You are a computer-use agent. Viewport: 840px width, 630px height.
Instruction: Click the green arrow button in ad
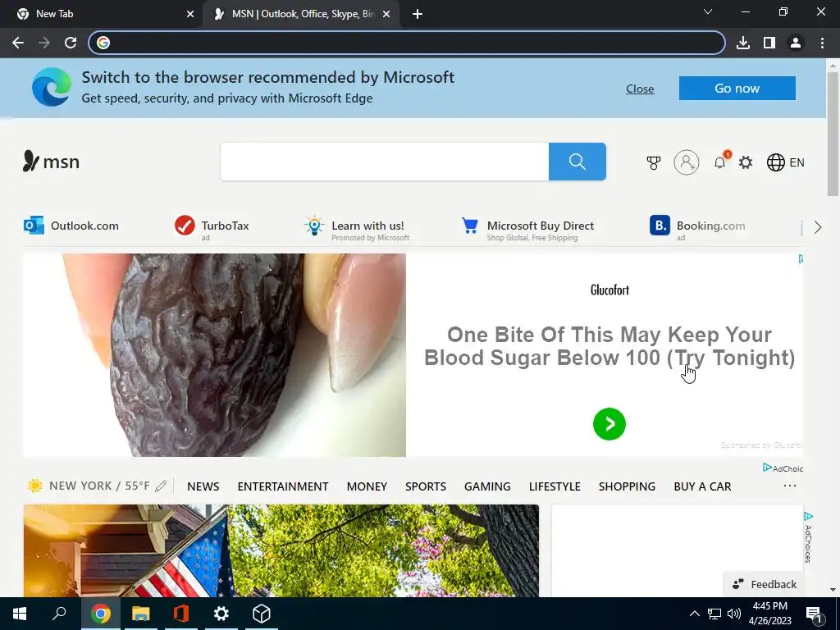tap(609, 424)
